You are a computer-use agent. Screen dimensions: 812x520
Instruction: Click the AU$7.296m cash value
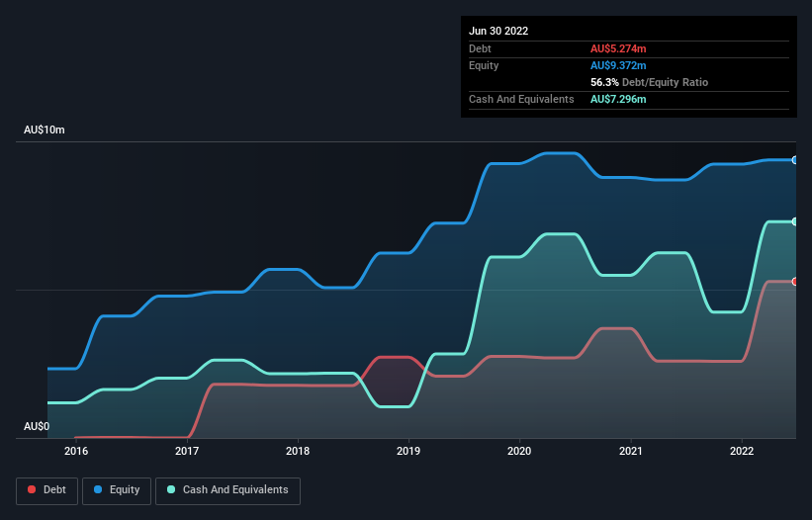point(618,99)
